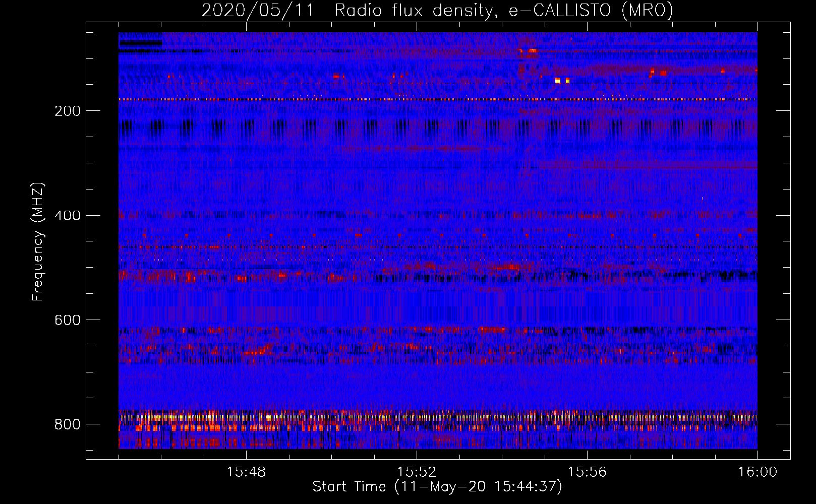Click the 'Frequency (MHZ)' axis label

(x=38, y=241)
